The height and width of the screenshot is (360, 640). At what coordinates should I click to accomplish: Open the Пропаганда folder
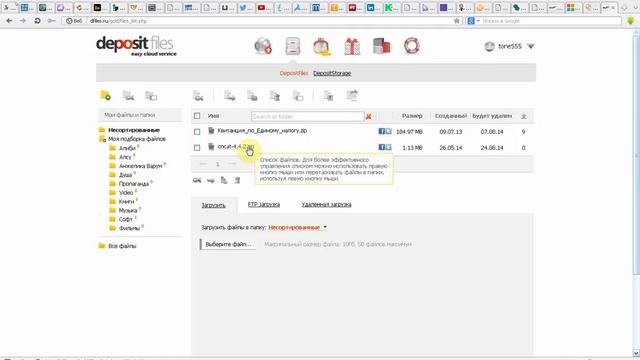(x=133, y=184)
